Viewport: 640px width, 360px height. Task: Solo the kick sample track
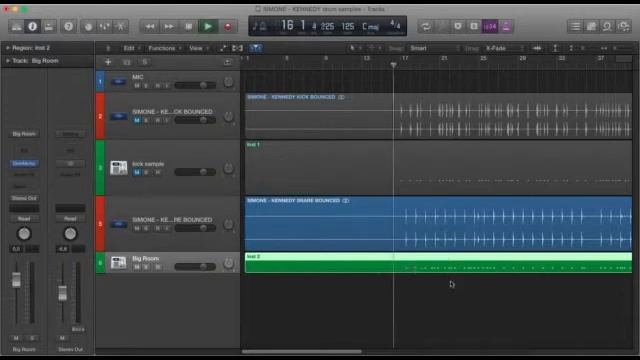pyautogui.click(x=146, y=172)
